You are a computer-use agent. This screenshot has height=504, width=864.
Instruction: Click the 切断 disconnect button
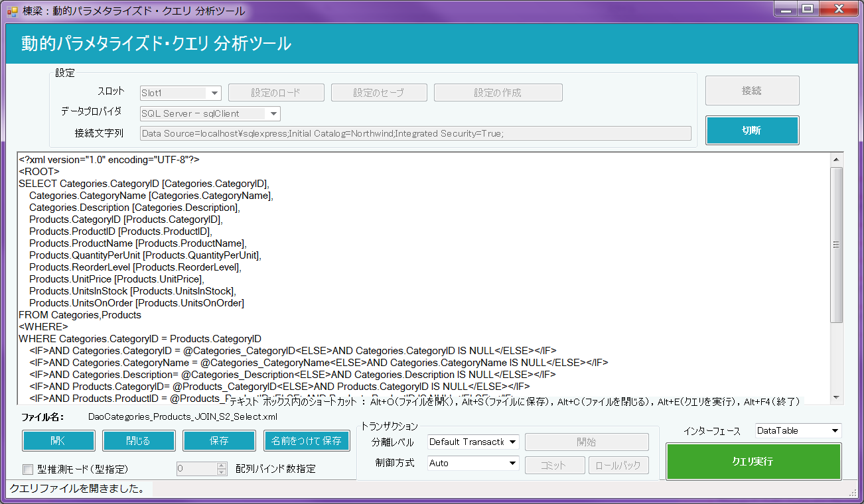pyautogui.click(x=752, y=131)
